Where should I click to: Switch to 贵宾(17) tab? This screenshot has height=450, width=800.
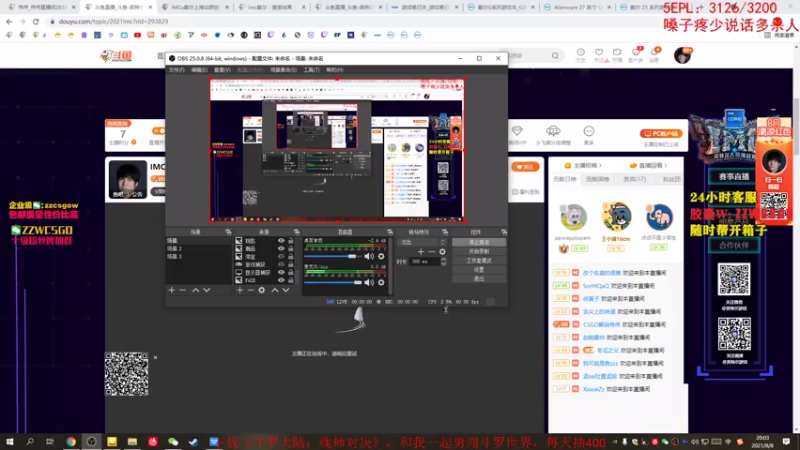click(634, 179)
